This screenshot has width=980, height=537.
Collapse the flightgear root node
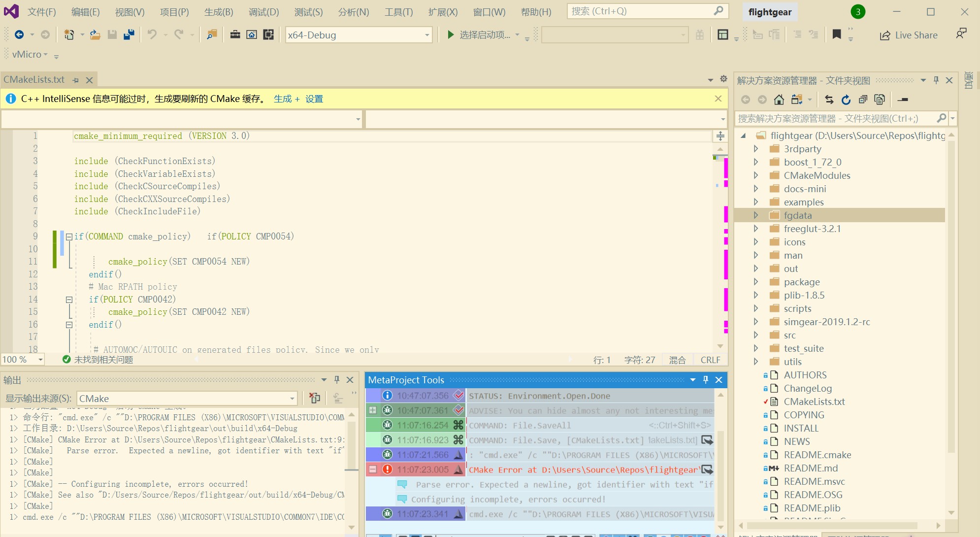click(x=743, y=135)
